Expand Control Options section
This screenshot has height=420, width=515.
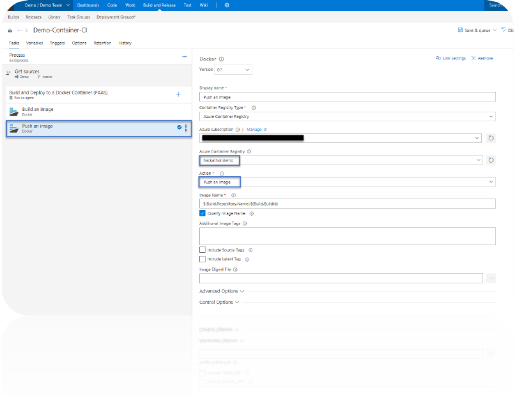pyautogui.click(x=219, y=302)
